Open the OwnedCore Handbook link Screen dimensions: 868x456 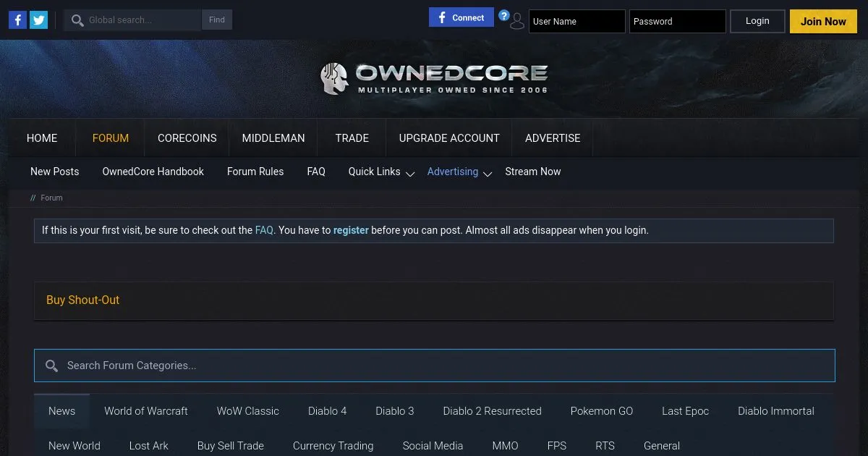point(153,172)
